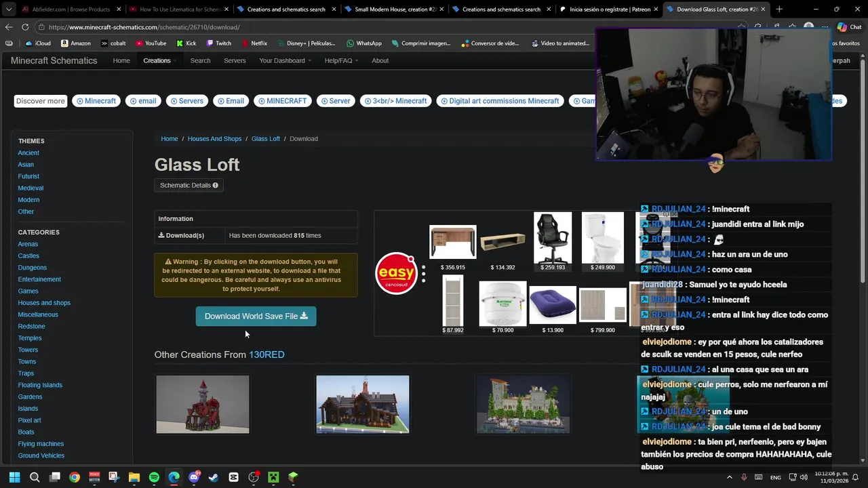Open the brown wooden mansion thumbnail
Image resolution: width=868 pixels, height=488 pixels.
363,404
